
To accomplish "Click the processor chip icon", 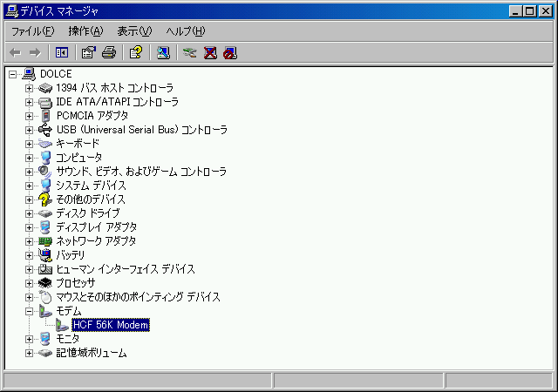I will pos(45,283).
